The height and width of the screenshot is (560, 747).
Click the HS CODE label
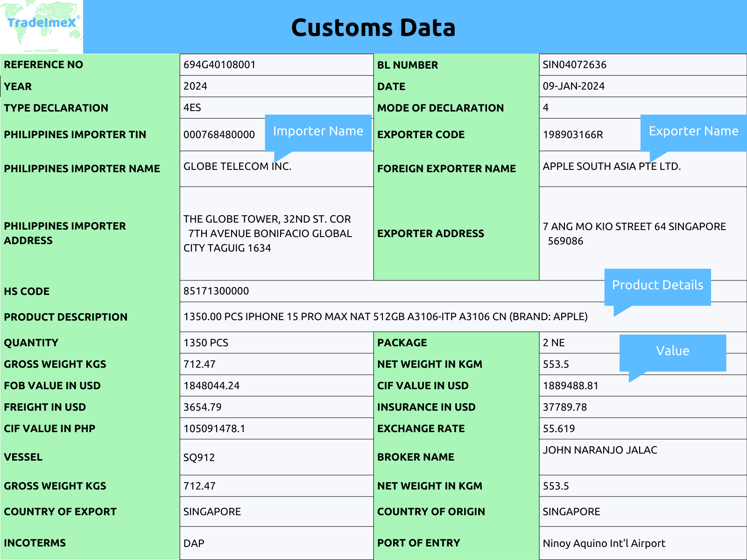click(x=27, y=291)
